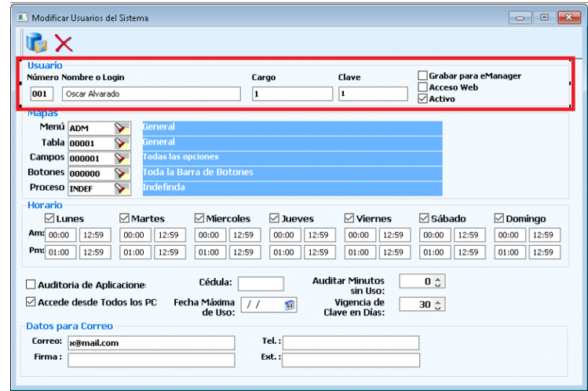The height and width of the screenshot is (391, 588).
Task: Open lookup icon beside Botones field
Action: pyautogui.click(x=120, y=173)
